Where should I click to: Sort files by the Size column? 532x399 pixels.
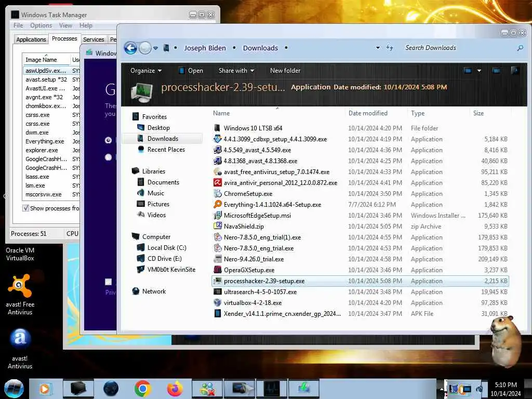click(478, 113)
